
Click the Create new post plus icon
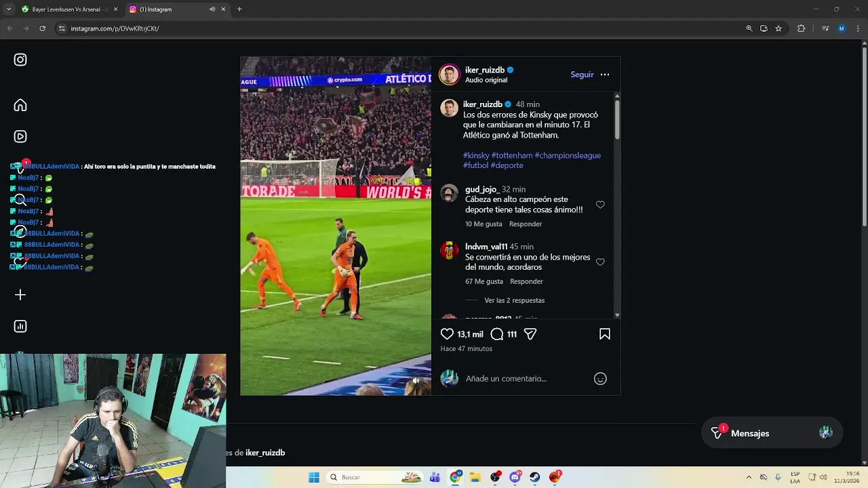20,295
